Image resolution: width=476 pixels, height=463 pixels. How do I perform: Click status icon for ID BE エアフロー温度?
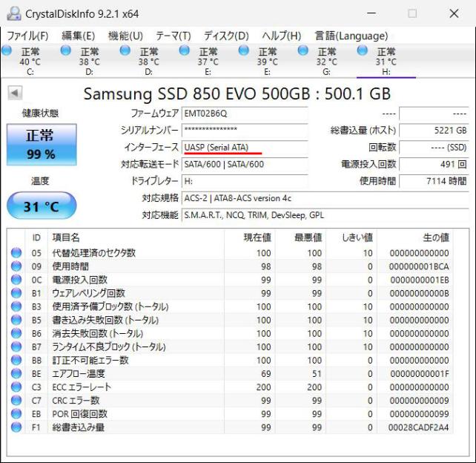(x=16, y=373)
